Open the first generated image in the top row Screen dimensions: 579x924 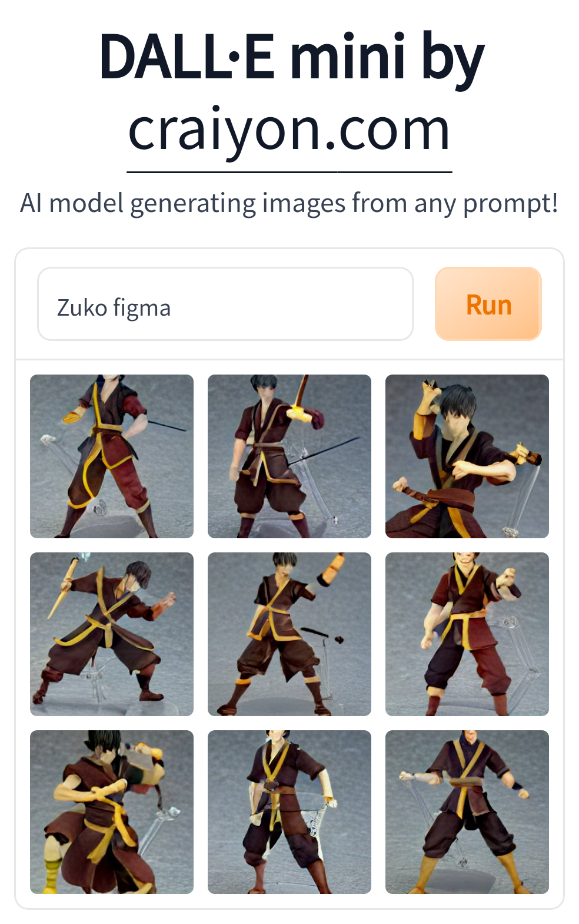[x=112, y=456]
